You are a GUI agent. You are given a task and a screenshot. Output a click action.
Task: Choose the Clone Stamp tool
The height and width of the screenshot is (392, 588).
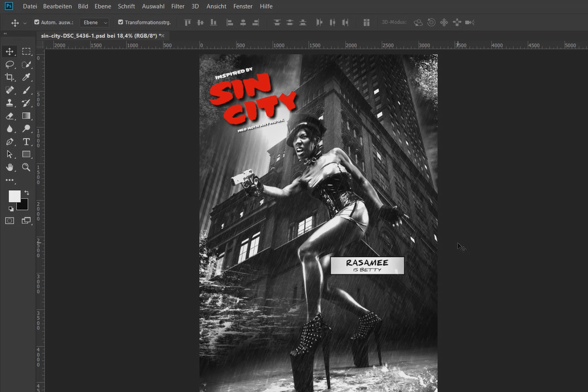coord(9,103)
